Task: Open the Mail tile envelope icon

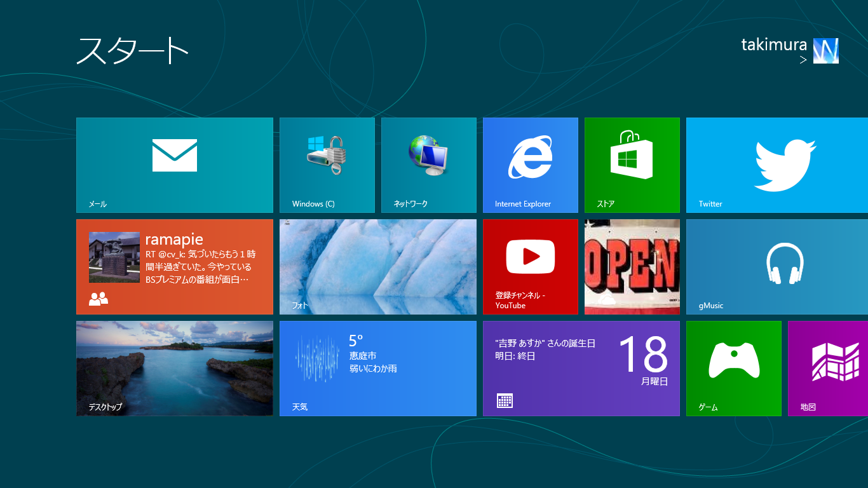Action: click(x=175, y=156)
